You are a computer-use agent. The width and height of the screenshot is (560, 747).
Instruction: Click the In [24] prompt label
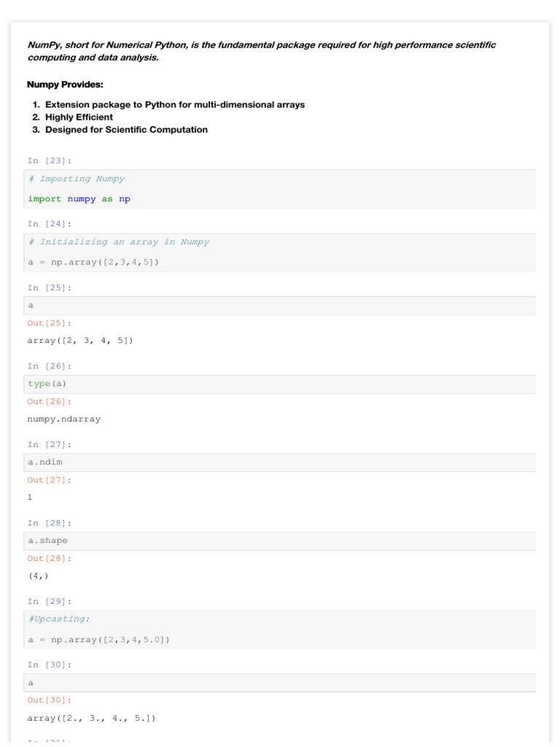point(50,224)
